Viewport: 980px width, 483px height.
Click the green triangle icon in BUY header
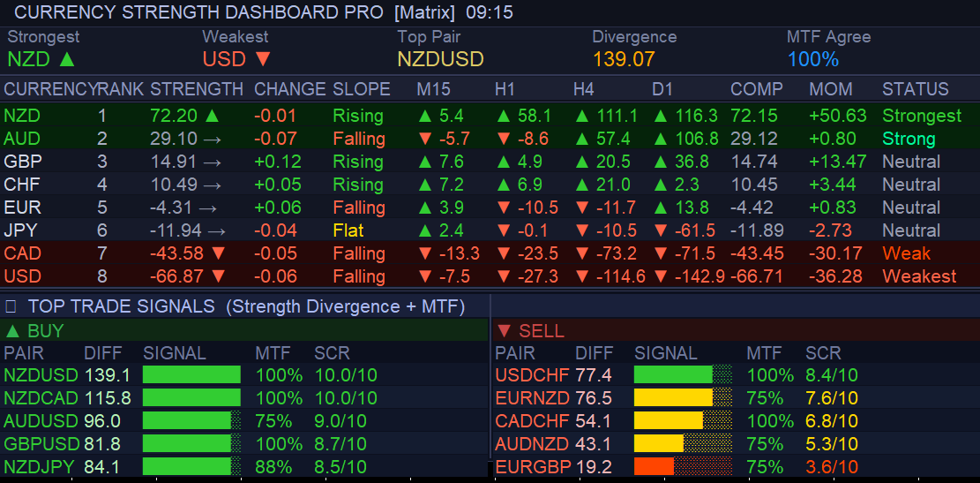12,331
